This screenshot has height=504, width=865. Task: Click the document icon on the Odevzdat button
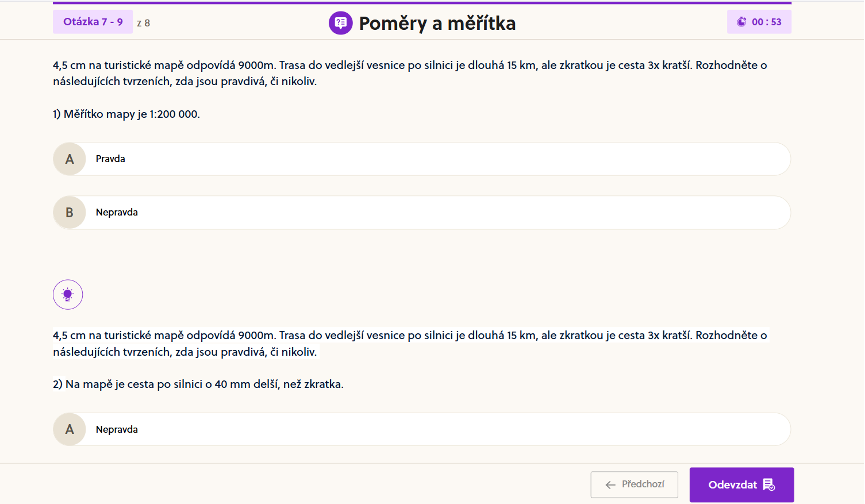[x=769, y=485]
